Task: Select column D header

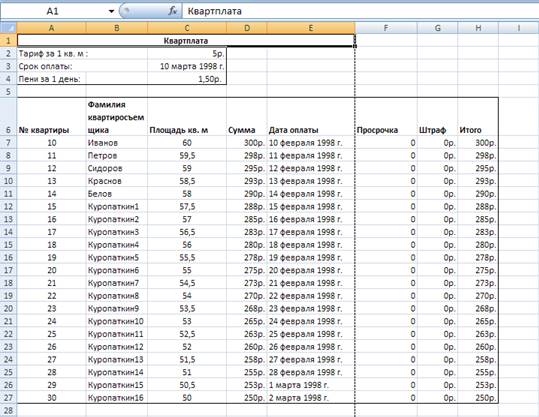Action: point(247,28)
